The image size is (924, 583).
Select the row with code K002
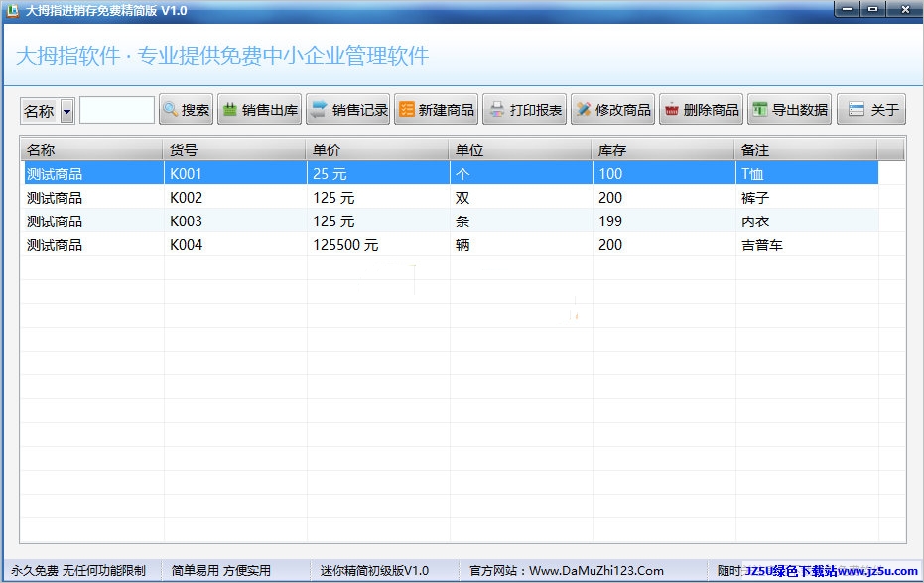[x=451, y=198]
